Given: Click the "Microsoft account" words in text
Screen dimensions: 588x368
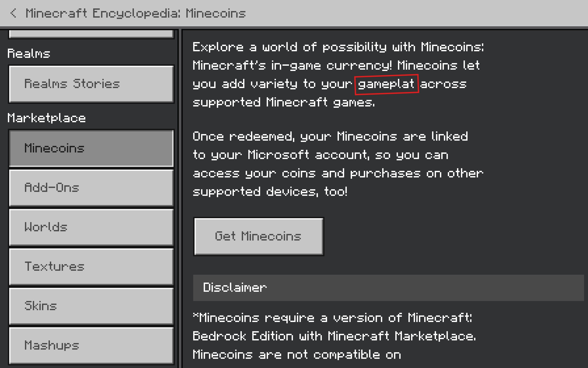Looking at the screenshot, I should click(308, 155).
